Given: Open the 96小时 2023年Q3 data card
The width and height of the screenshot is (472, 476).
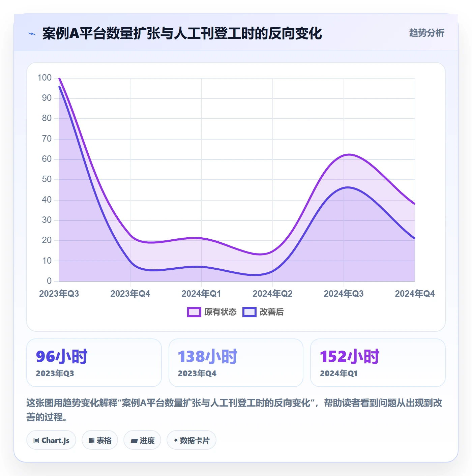Looking at the screenshot, I should point(94,363).
